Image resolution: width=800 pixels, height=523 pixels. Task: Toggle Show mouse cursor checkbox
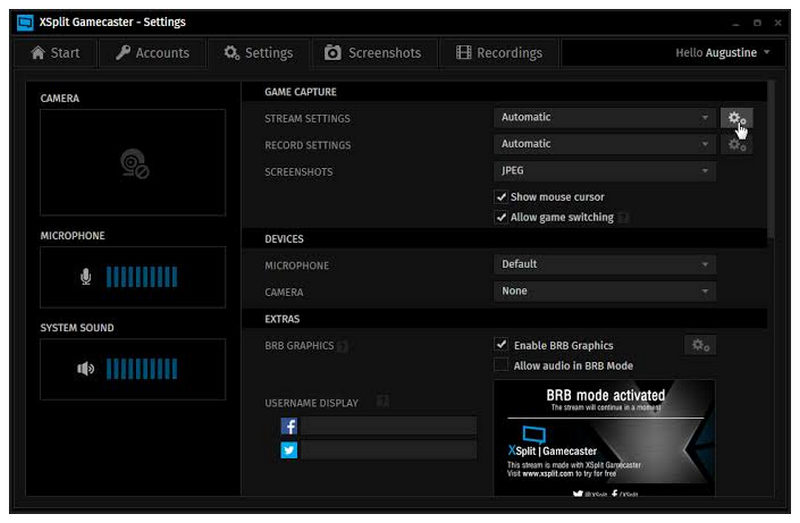501,196
